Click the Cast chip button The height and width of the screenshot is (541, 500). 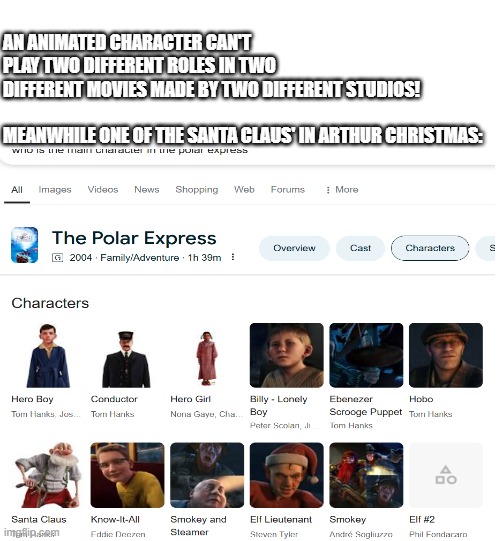point(360,248)
